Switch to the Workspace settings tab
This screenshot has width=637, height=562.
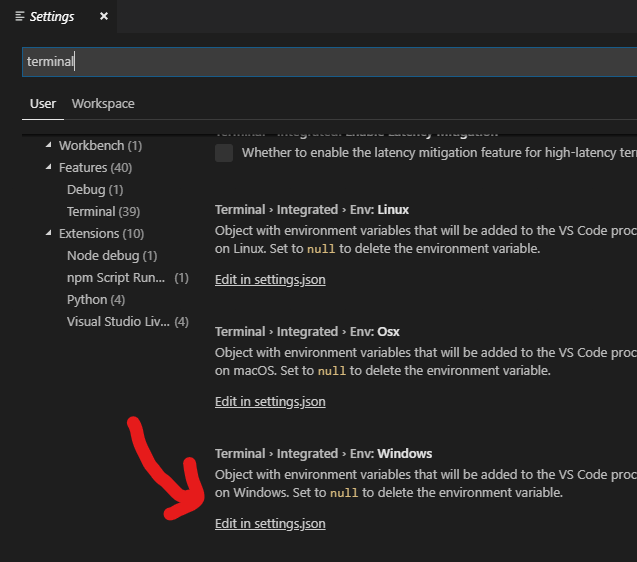pos(103,104)
